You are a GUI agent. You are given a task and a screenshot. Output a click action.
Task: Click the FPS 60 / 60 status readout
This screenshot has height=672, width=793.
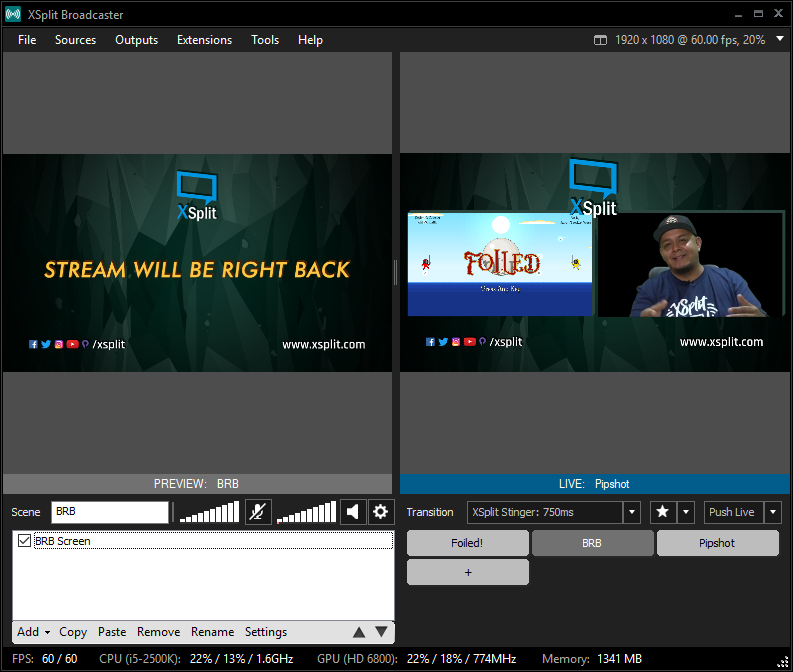click(45, 659)
